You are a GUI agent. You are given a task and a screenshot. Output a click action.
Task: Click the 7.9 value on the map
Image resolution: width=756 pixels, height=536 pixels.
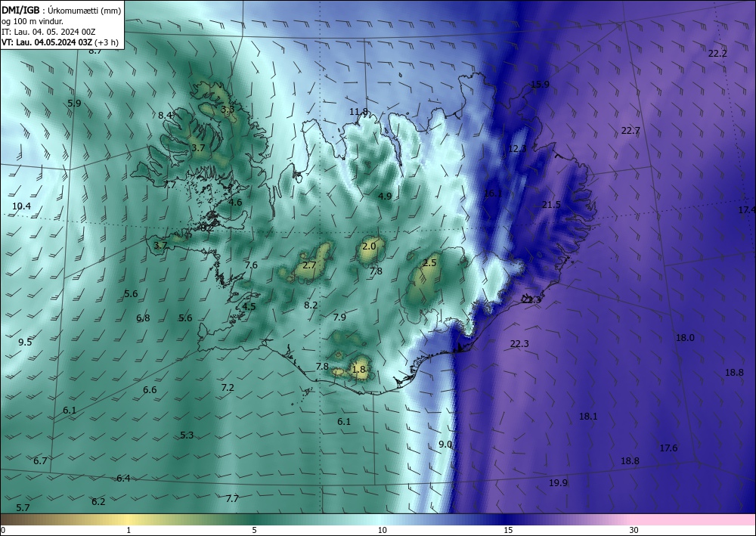tap(339, 318)
